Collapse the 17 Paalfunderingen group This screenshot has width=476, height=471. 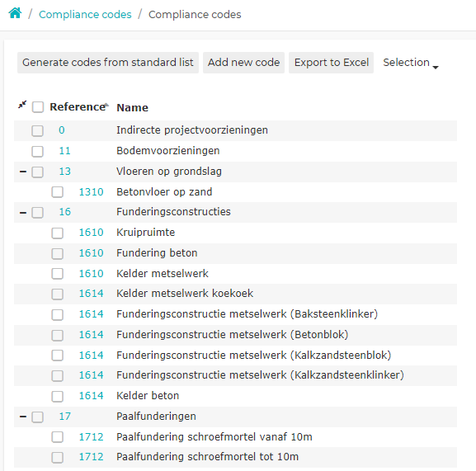tap(23, 417)
